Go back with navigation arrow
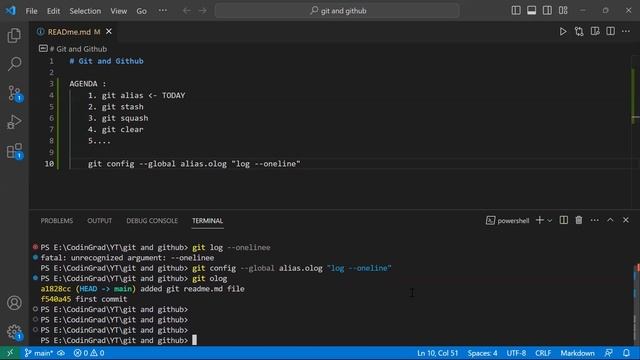This screenshot has height=360, width=640. [x=187, y=11]
